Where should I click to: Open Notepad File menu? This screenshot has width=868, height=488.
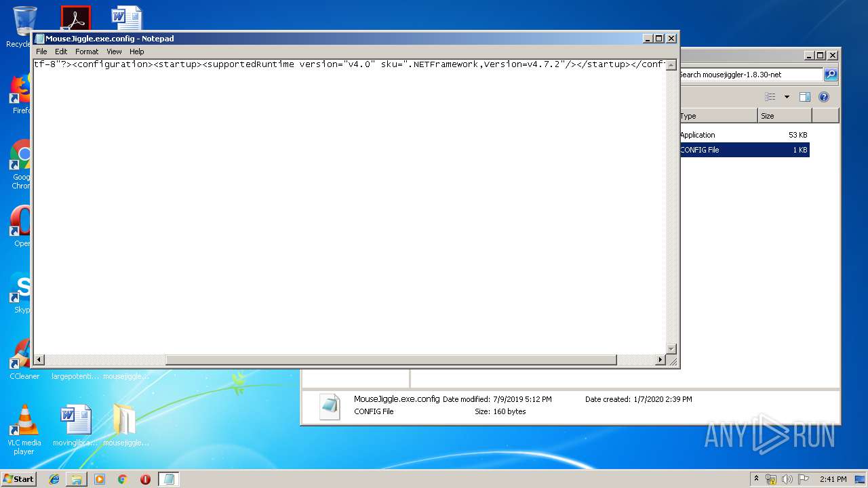click(x=41, y=52)
